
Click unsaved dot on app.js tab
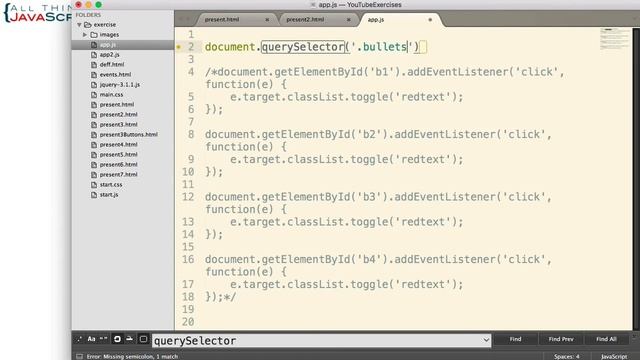pos(430,20)
